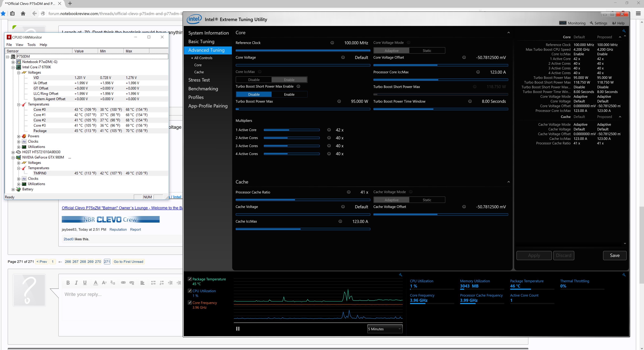Click info icon beside Processor Core IccMax
Image resolution: width=644 pixels, height=350 pixels.
pos(478,72)
